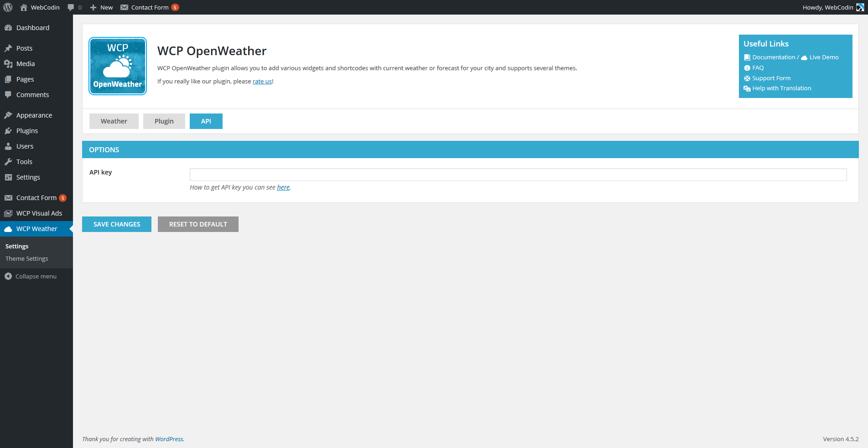868x448 pixels.
Task: Click the Documentation book icon
Action: point(747,57)
